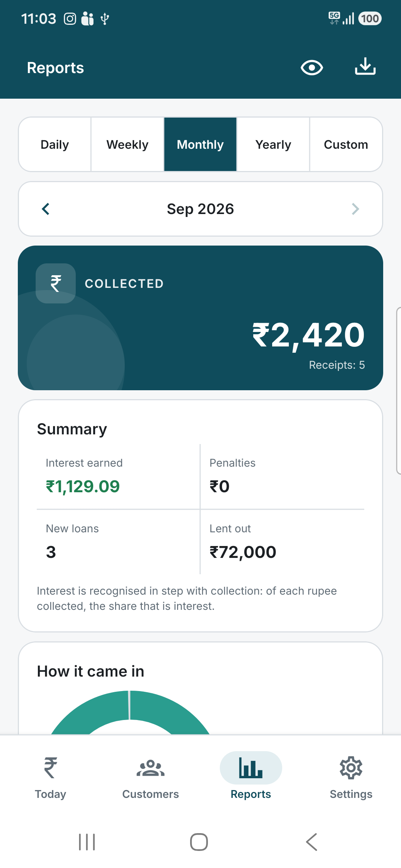Screen dimensions: 401x868
Task: Select the Daily report period
Action: (x=55, y=144)
